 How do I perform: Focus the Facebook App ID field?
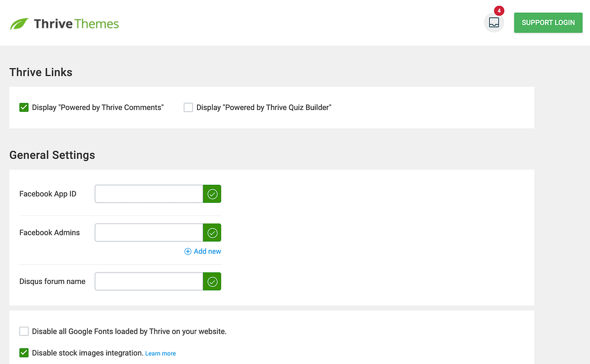[x=149, y=194]
